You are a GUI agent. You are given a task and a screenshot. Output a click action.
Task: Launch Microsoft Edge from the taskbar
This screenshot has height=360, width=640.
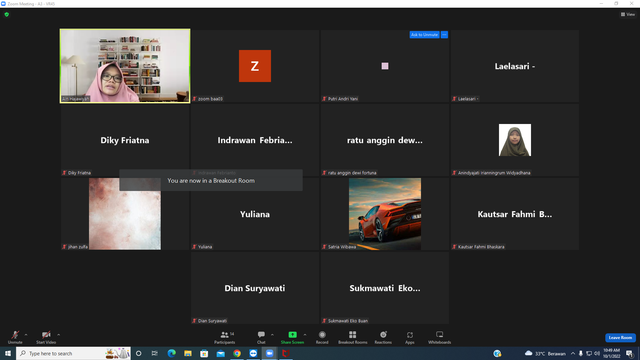pyautogui.click(x=171, y=353)
